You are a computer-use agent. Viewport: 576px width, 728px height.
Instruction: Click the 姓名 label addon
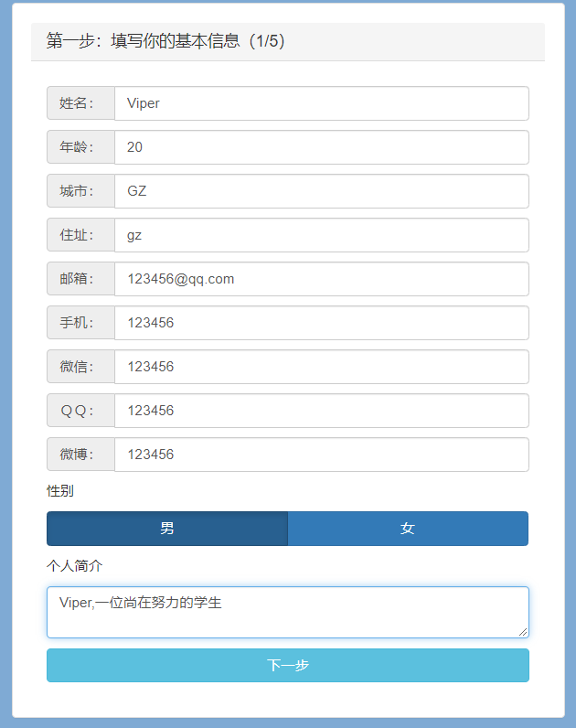tap(80, 103)
